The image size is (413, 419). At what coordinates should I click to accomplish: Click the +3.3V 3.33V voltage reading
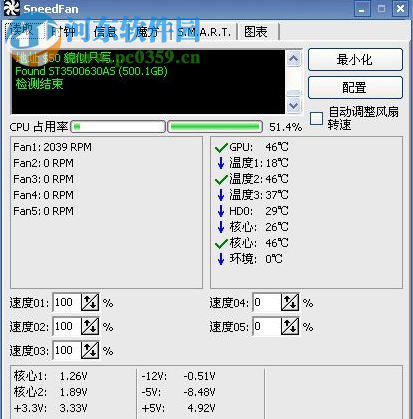pyautogui.click(x=50, y=408)
